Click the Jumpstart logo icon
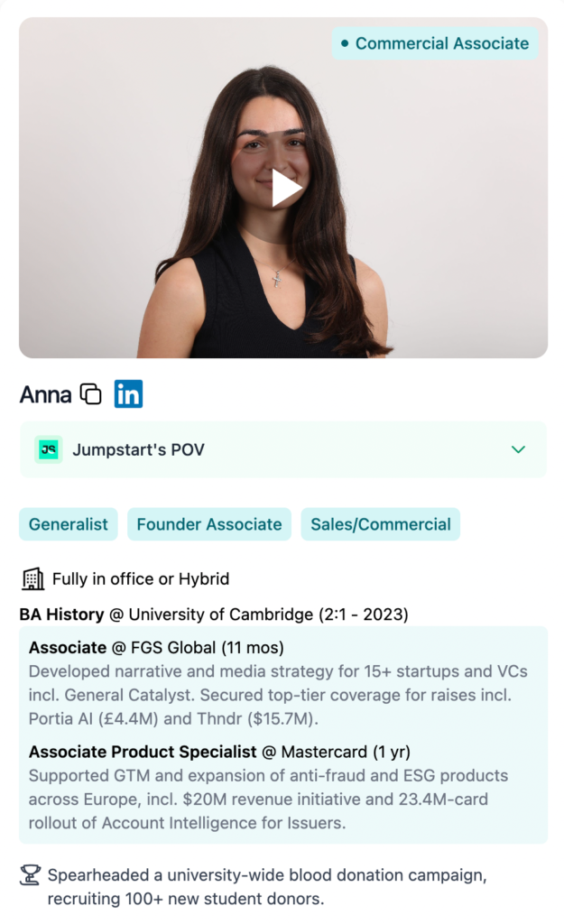 pos(49,449)
